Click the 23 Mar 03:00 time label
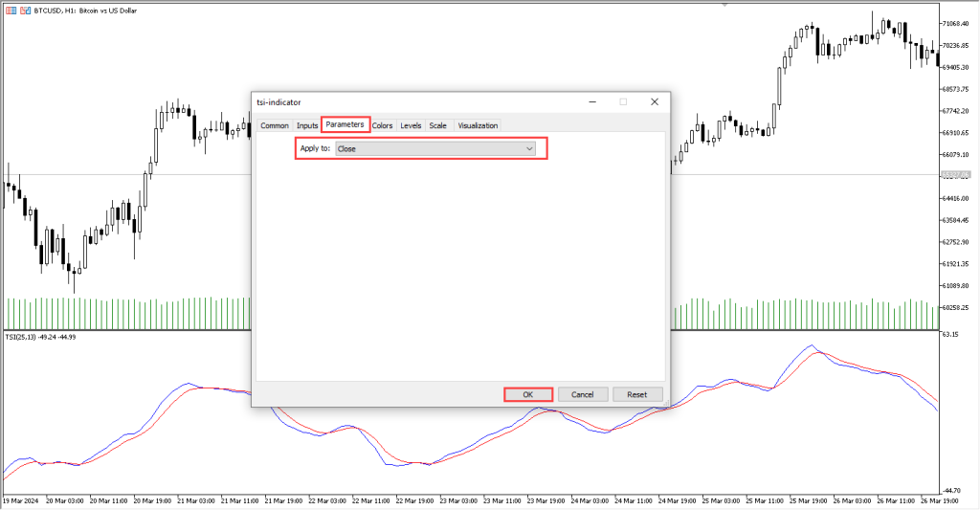 (458, 501)
